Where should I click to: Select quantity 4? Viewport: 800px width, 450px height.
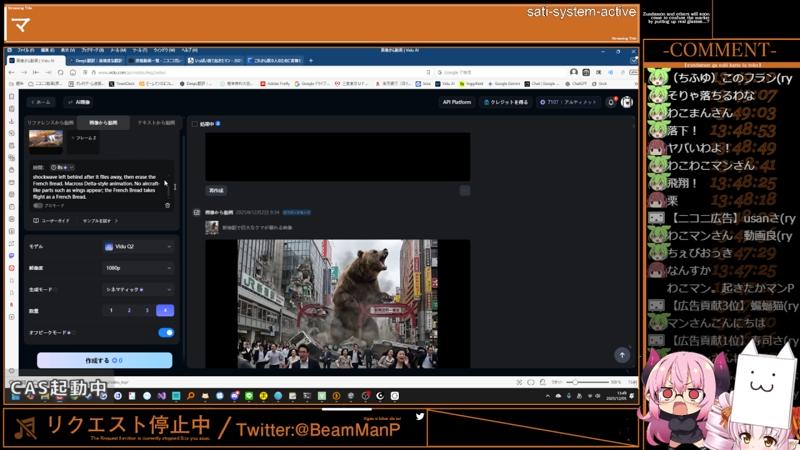(x=165, y=310)
